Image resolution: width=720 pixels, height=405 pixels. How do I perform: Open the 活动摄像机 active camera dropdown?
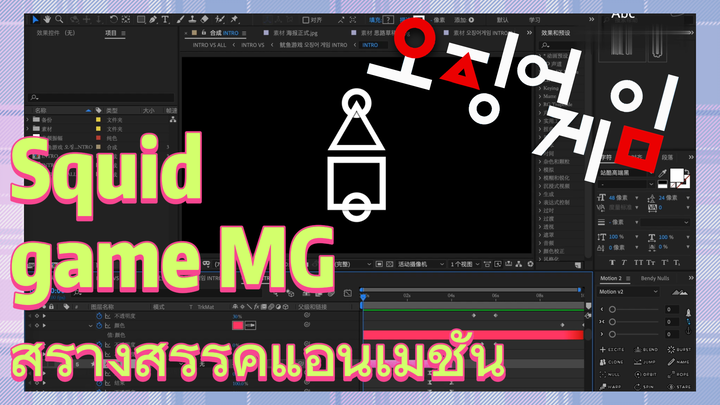point(421,264)
